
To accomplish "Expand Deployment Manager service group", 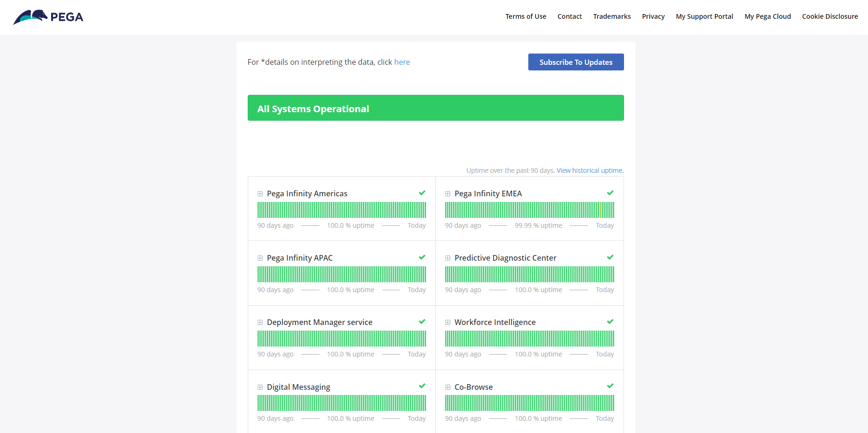I will point(260,322).
